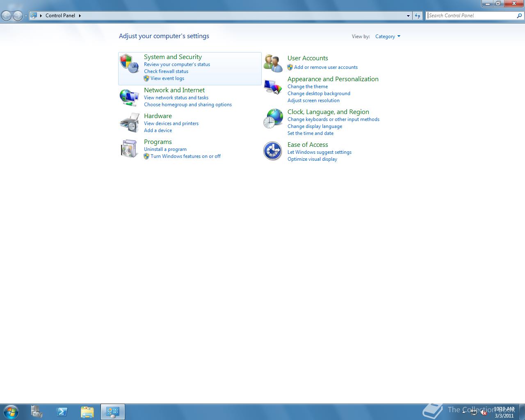Click Choose homegroup and sharing options
Screen dimensions: 525x420
[188, 105]
